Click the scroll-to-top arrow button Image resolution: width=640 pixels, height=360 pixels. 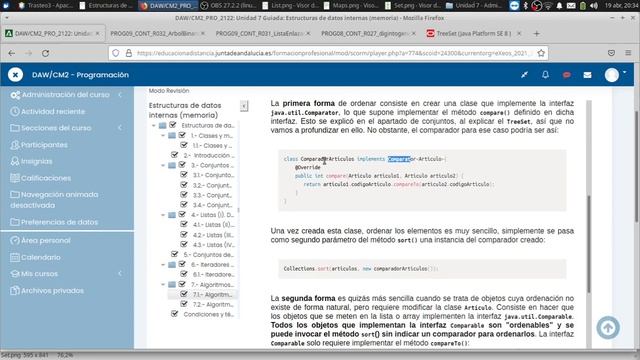pyautogui.click(x=608, y=327)
